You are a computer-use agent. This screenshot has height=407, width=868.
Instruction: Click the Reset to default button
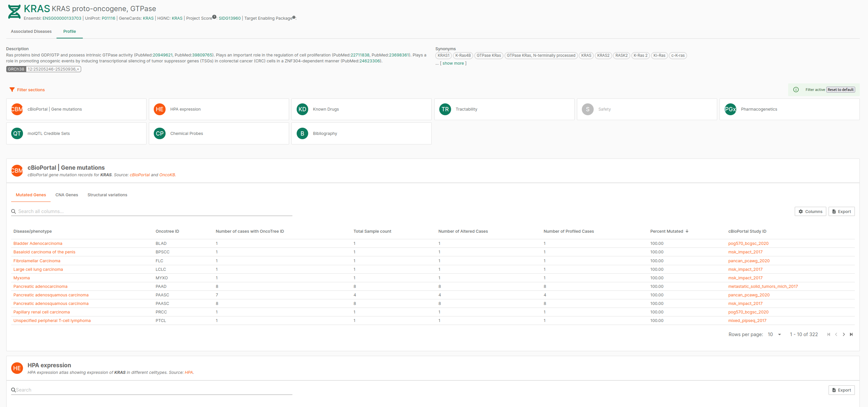tap(840, 90)
